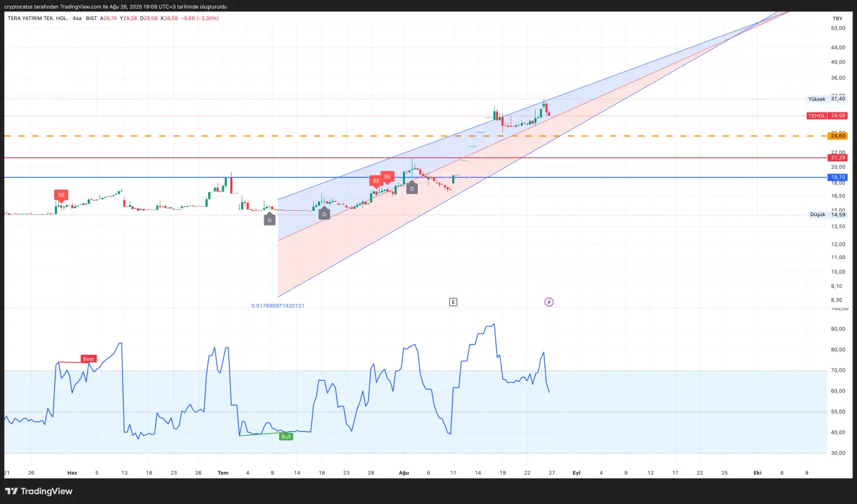Click the middle gray D dividend marker
The height and width of the screenshot is (504, 857).
[x=324, y=214]
